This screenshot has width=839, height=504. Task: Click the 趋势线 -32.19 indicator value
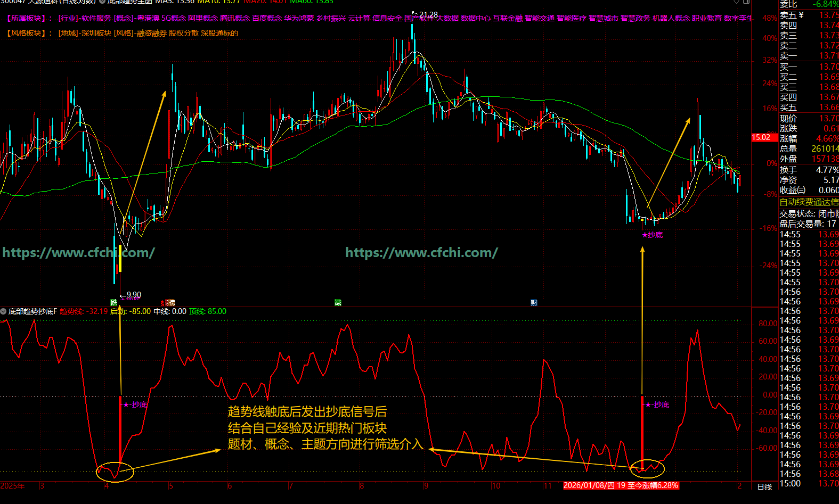click(84, 311)
